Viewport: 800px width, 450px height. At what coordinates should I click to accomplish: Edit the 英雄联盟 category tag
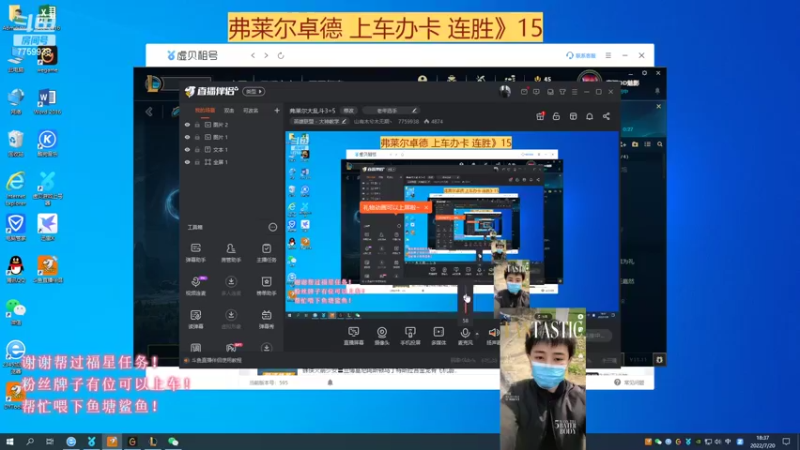[x=319, y=121]
